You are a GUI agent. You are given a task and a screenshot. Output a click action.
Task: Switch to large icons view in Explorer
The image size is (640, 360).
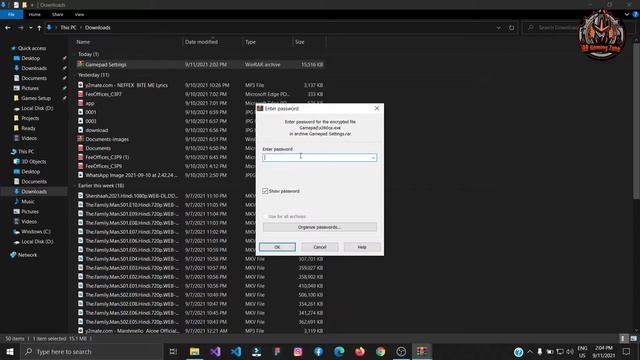click(633, 338)
